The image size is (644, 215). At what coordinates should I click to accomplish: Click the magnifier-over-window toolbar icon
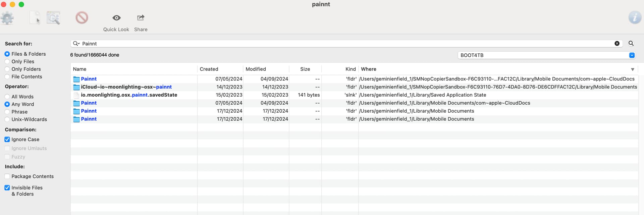[53, 18]
